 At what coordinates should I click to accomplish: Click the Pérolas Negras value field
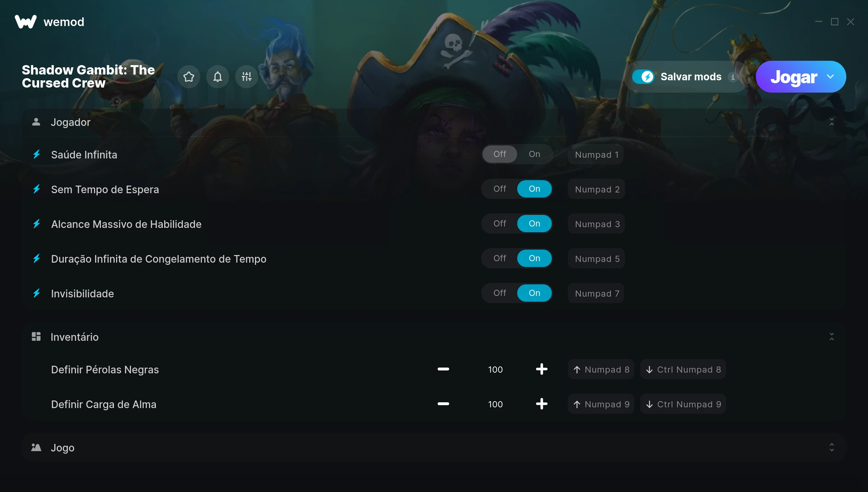click(495, 369)
